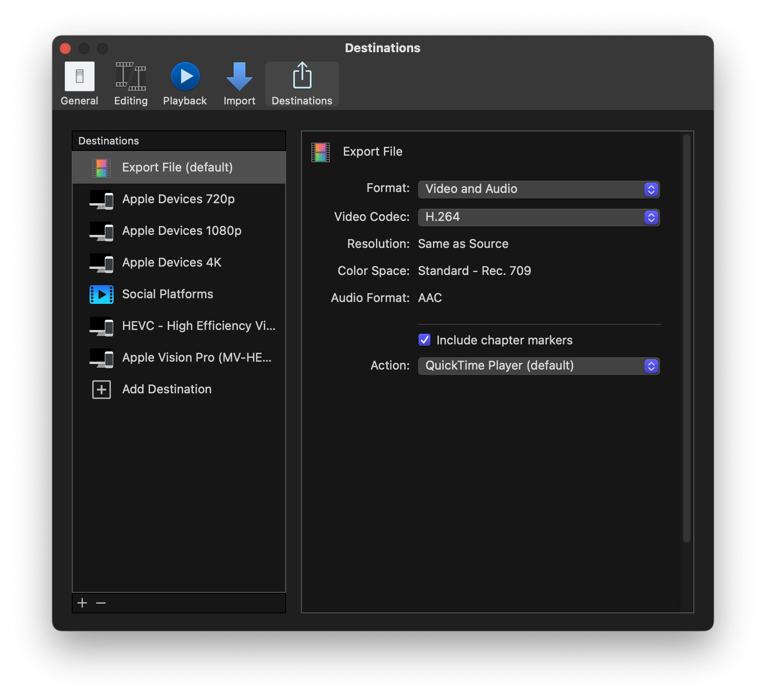This screenshot has width=766, height=700.
Task: Click the Include chapter markers label
Action: tap(505, 340)
